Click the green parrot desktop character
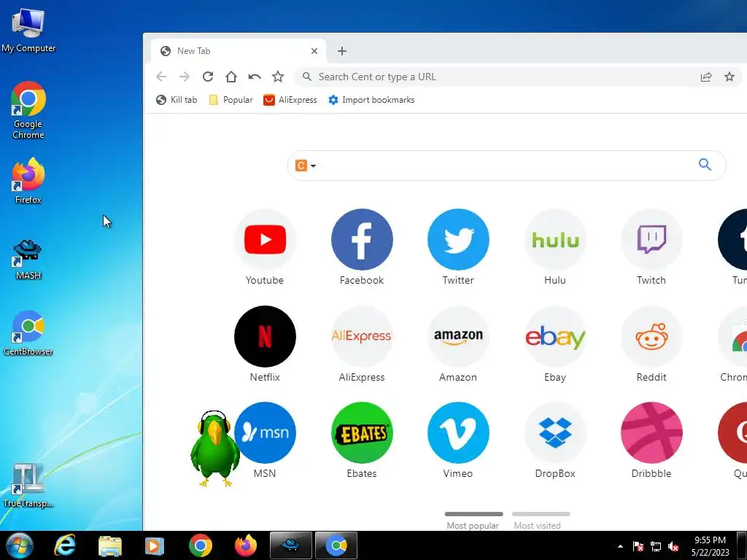This screenshot has height=560, width=747. click(215, 448)
